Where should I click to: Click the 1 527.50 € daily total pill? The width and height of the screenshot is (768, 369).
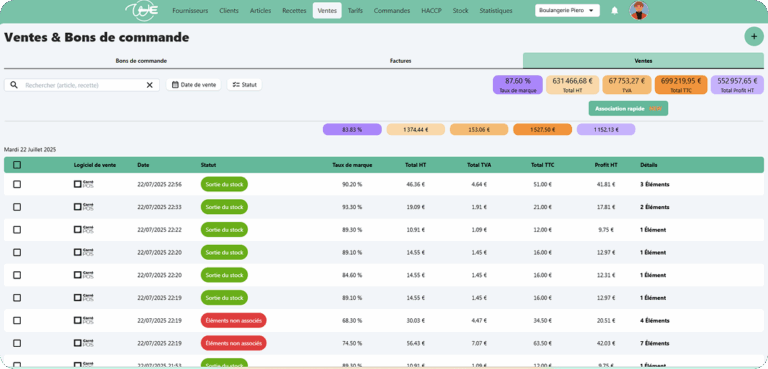(542, 130)
